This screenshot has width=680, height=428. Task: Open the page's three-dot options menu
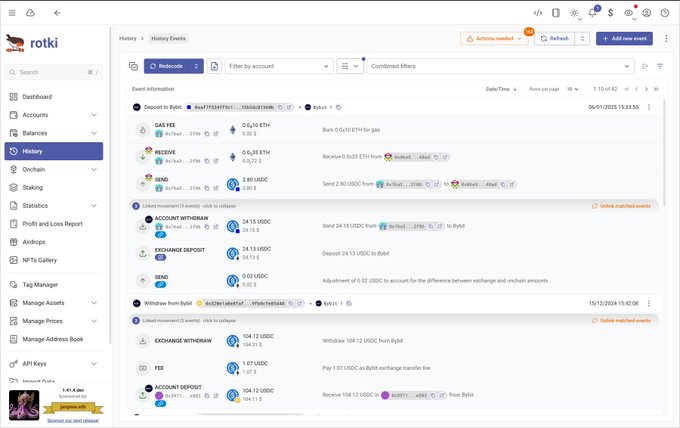(x=666, y=39)
